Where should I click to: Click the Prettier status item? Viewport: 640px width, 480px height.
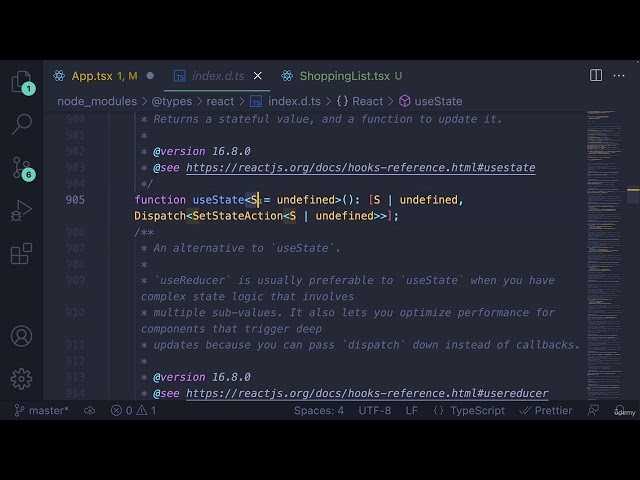tap(546, 411)
